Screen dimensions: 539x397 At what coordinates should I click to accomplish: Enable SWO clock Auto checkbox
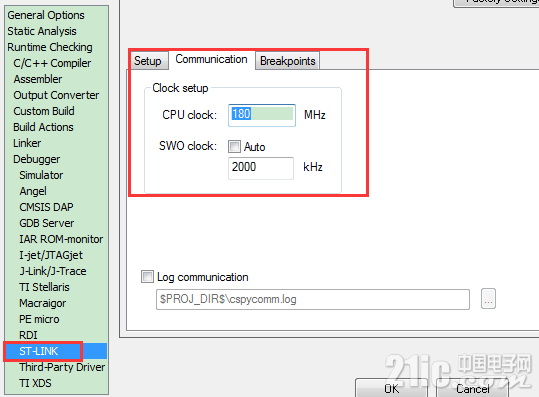[x=234, y=147]
